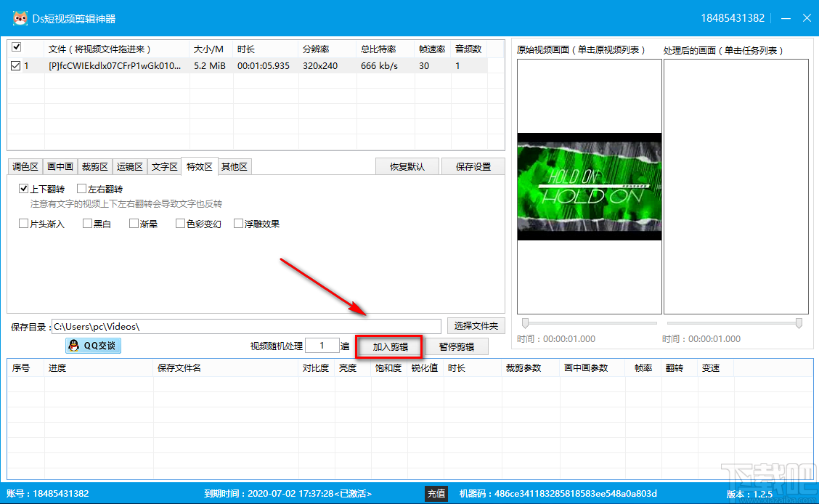Switch to the 画中画 tab
The width and height of the screenshot is (819, 504).
[x=60, y=166]
